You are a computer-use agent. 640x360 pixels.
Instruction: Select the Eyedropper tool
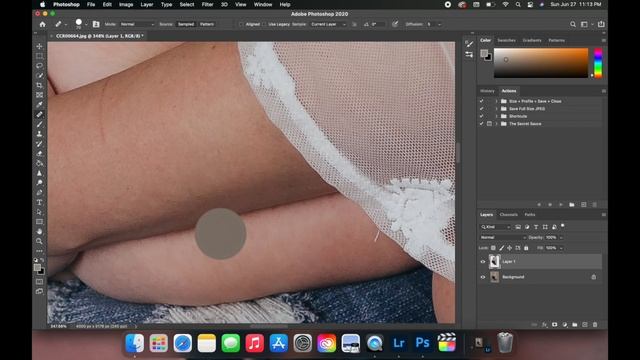40,105
